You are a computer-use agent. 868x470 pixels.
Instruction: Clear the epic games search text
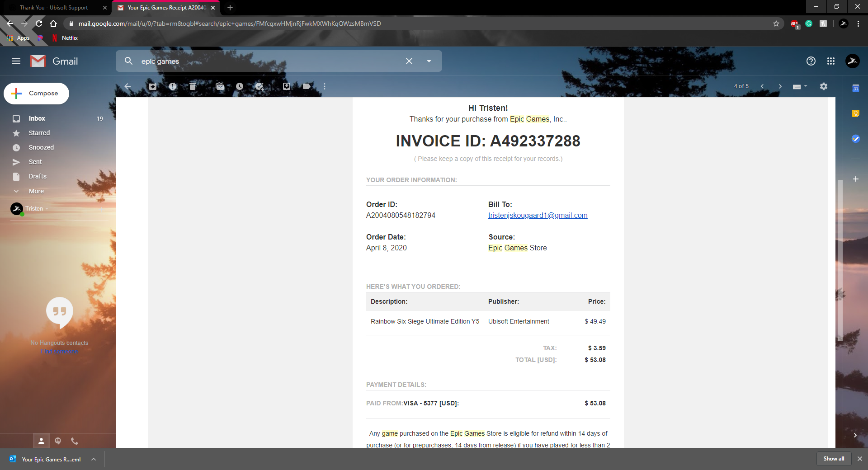click(409, 61)
